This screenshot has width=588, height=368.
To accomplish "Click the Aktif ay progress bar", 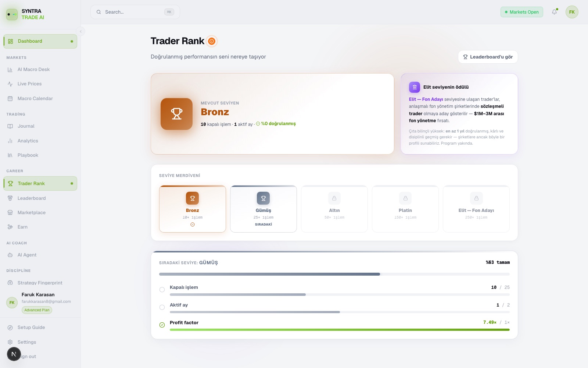I will tap(340, 312).
